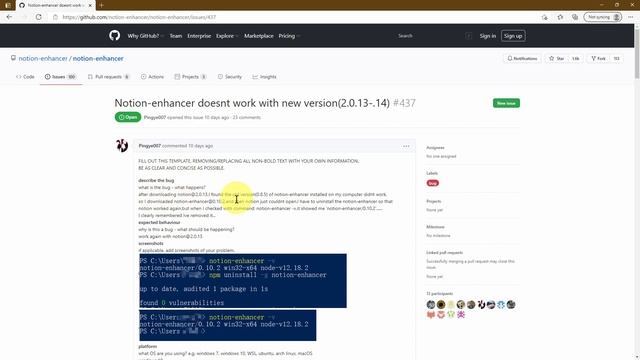Open the Collections icon in the toolbar
Viewport: 640px width, 360px height.
[575, 17]
